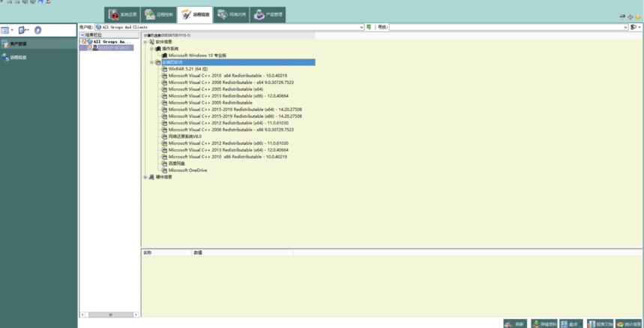Viewport: 644px width, 328px height.
Task: Open the grid view dropdown arrow
Action: [x=12, y=30]
